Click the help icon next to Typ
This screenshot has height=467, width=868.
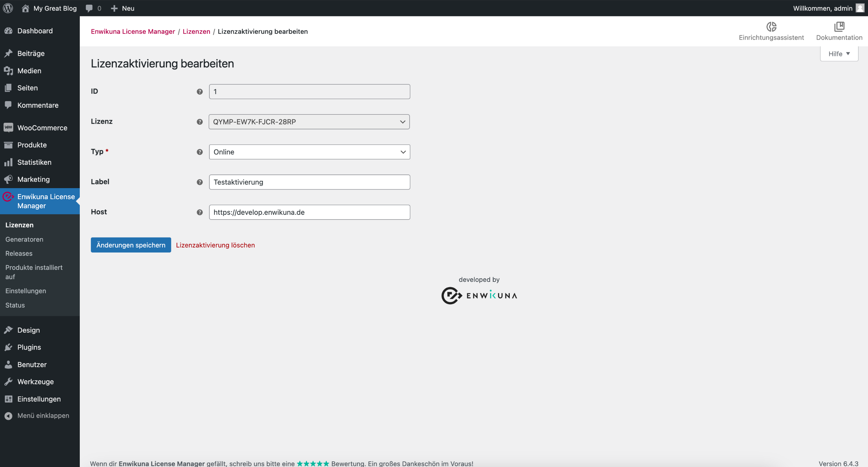(x=200, y=152)
